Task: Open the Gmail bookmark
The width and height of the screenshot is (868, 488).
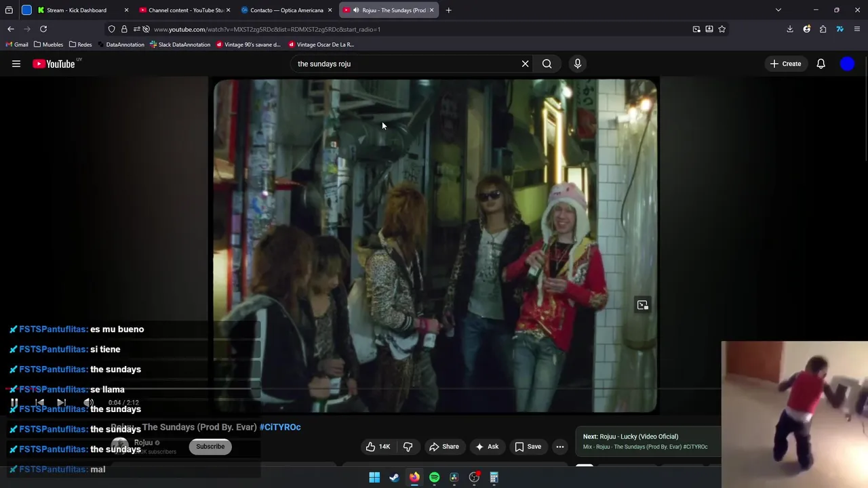Action: click(17, 45)
